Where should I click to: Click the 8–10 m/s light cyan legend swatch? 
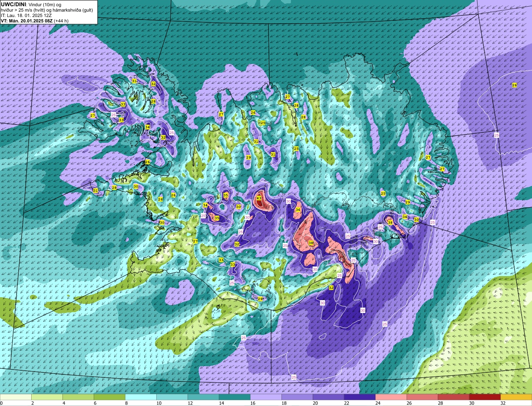pyautogui.click(x=141, y=397)
